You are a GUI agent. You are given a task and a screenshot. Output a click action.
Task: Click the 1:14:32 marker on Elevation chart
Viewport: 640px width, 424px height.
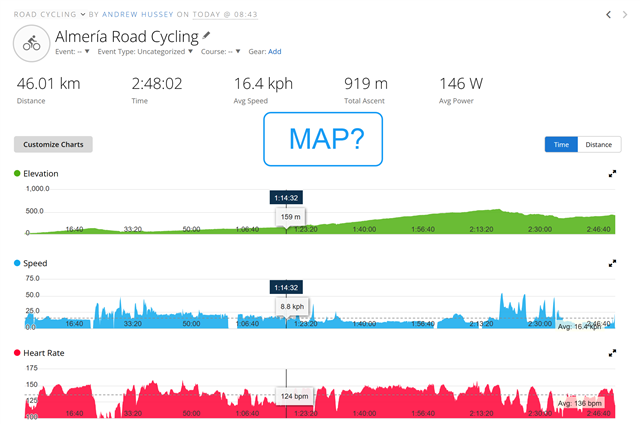point(287,198)
